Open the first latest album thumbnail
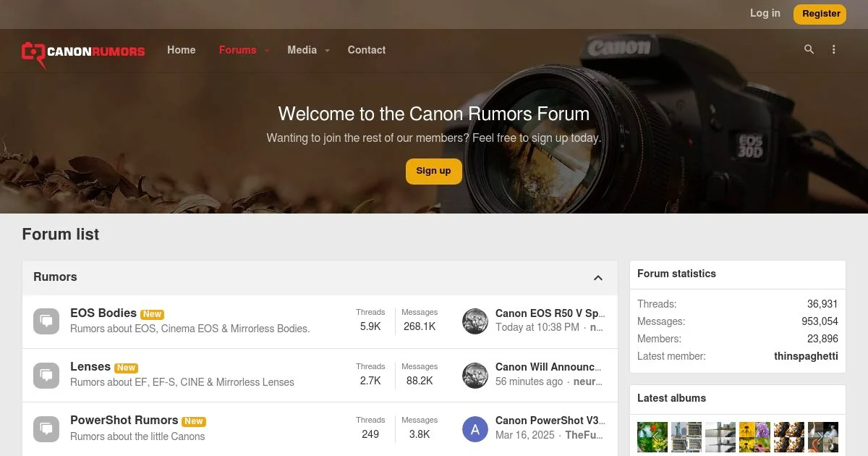868x456 pixels. [x=652, y=437]
